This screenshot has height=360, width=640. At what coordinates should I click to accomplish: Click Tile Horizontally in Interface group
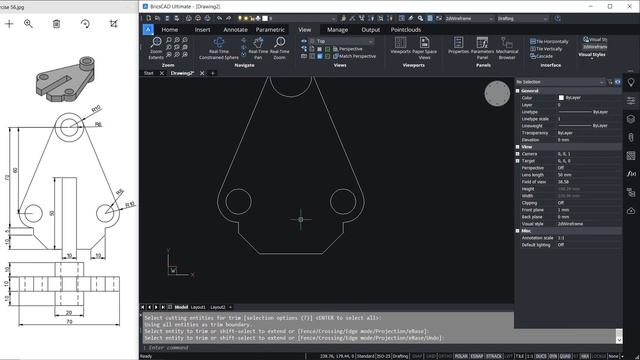coord(549,42)
